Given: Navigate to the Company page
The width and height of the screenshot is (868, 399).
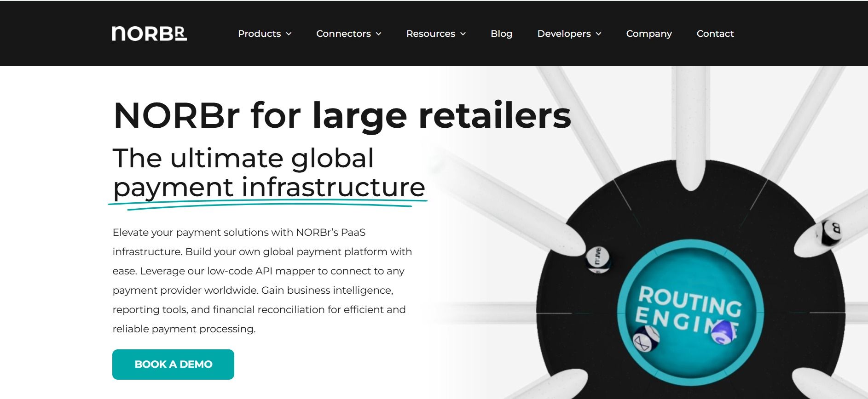Looking at the screenshot, I should coord(648,34).
